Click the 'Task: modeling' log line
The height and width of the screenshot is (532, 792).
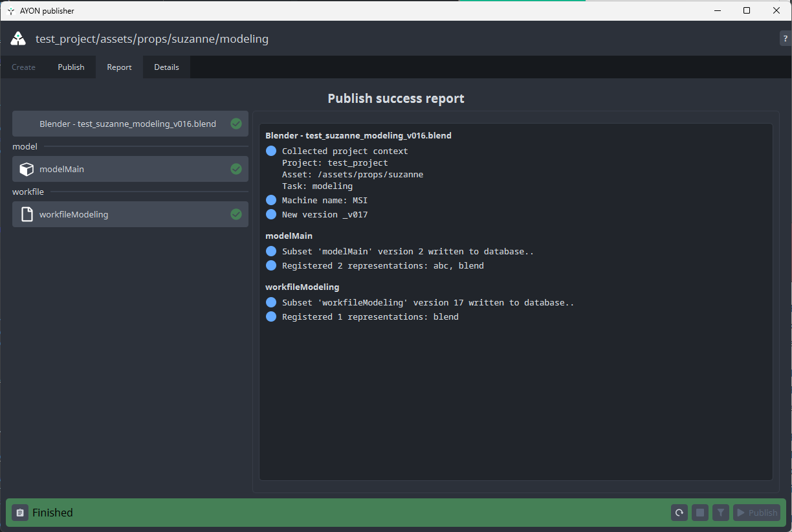(317, 186)
